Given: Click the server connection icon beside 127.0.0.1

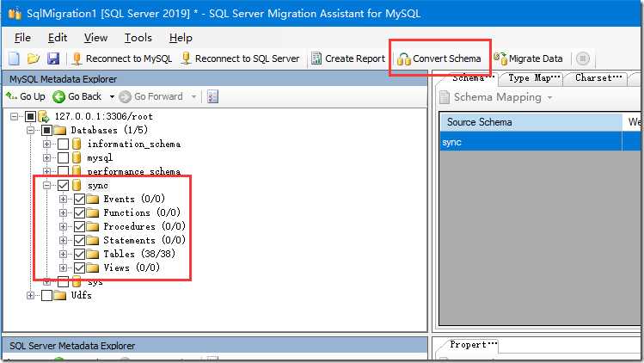Looking at the screenshot, I should (44, 117).
